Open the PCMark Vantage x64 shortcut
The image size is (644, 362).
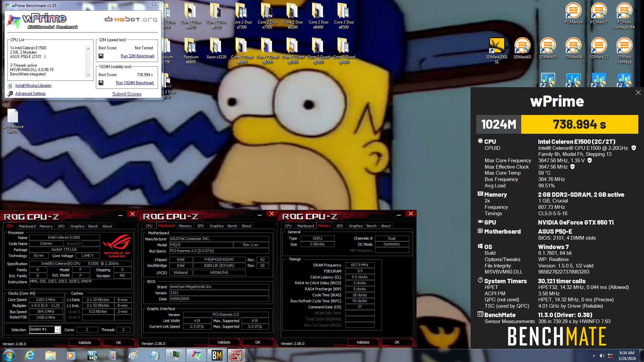coord(624,16)
